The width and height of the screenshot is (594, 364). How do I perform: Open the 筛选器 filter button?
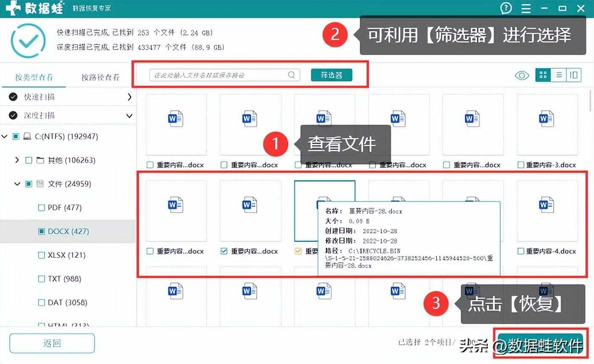pyautogui.click(x=331, y=75)
